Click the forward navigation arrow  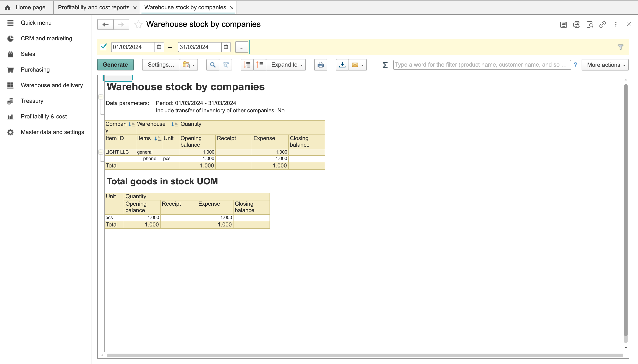coord(121,24)
